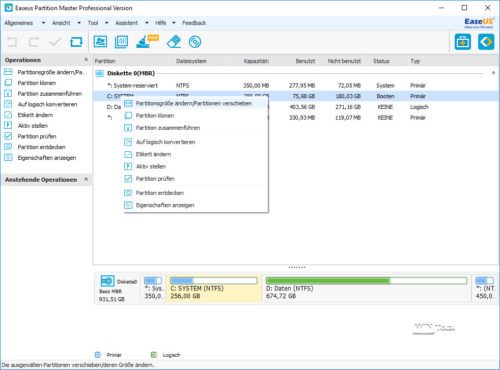The image size is (500, 370).
Task: Click Partition prüfen link in Operationen panel
Action: (37, 136)
